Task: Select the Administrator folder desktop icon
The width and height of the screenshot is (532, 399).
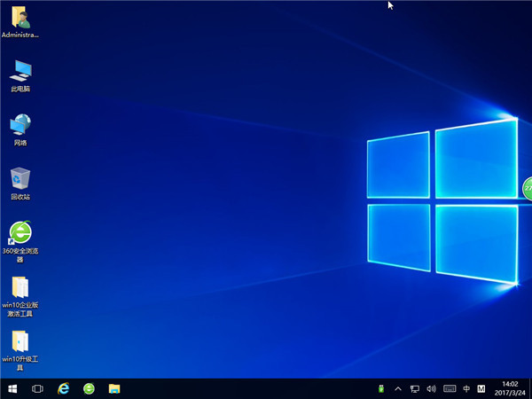Action: 20,22
